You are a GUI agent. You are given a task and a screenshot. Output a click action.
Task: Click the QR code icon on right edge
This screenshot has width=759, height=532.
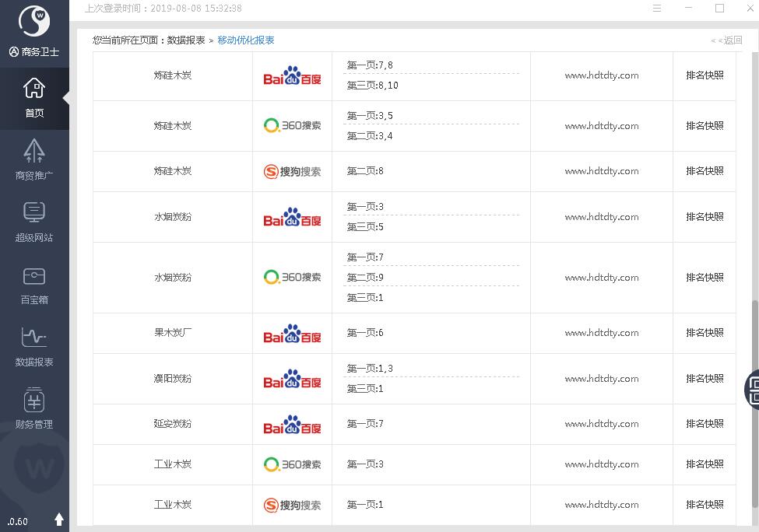(754, 387)
